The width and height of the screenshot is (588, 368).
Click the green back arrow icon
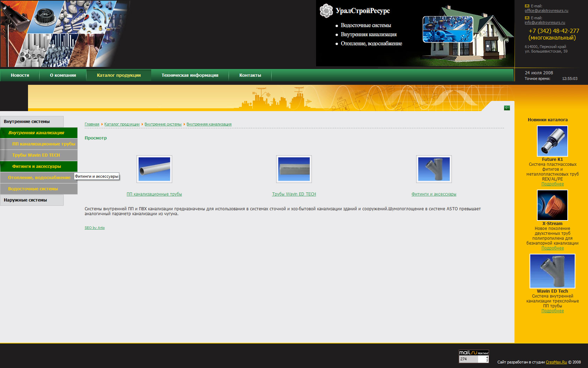click(507, 108)
